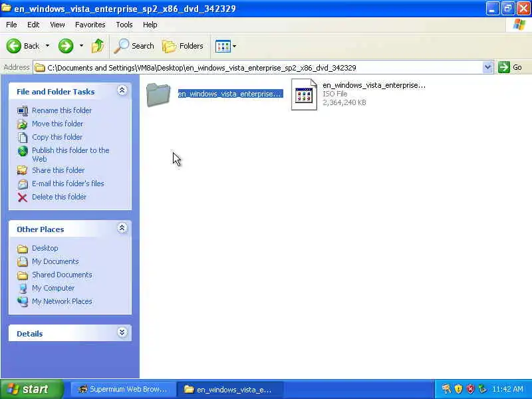Click the Start button
This screenshot has width=532, height=399.
click(31, 389)
